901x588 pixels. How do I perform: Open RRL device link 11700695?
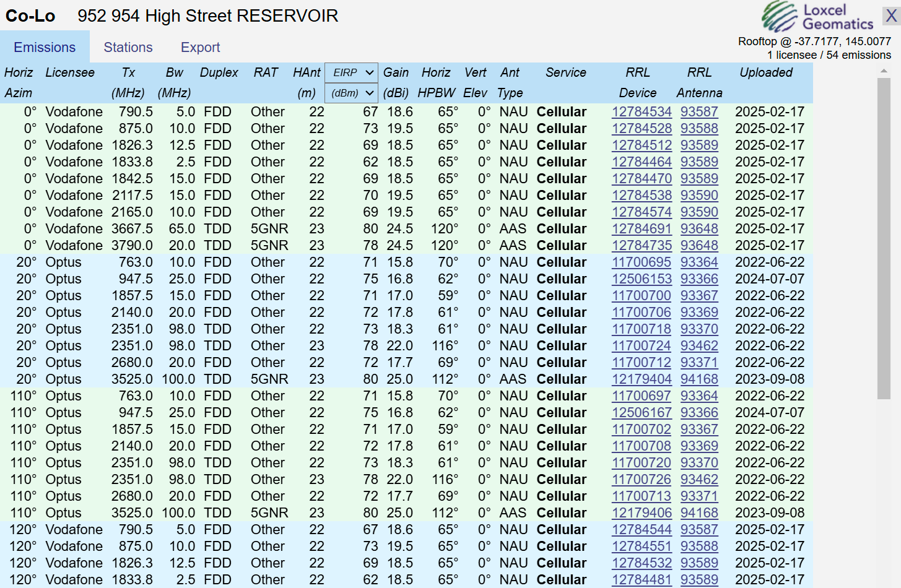[642, 262]
